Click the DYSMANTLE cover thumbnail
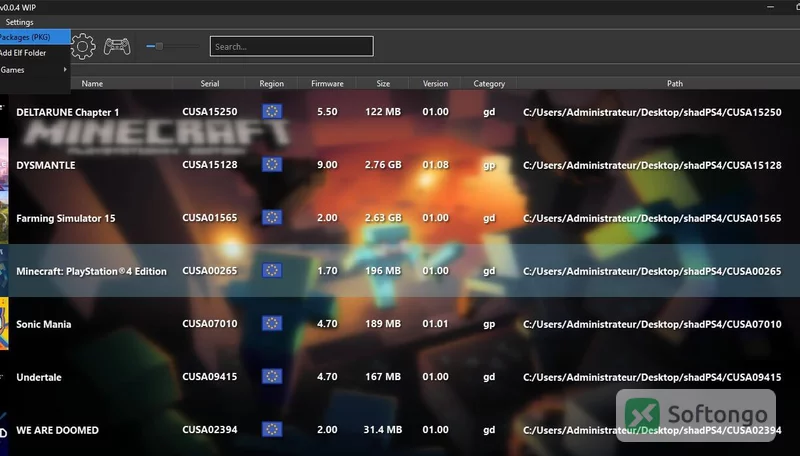The image size is (800, 456). [x=4, y=165]
